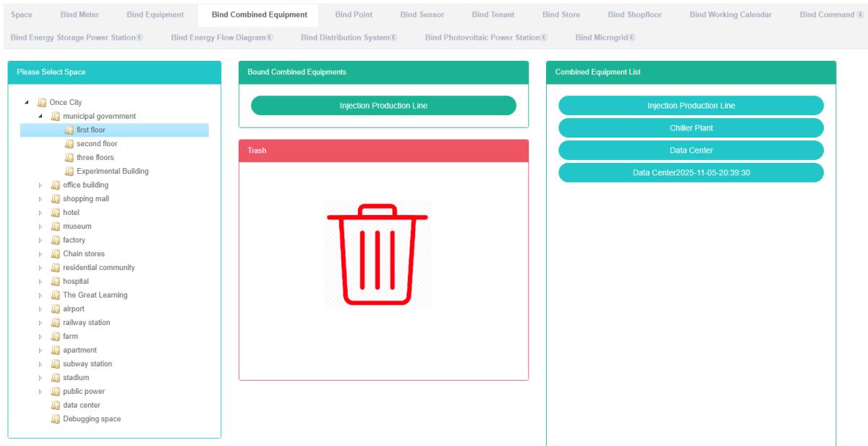Click the red trash can icon
868x446 pixels.
tap(378, 254)
